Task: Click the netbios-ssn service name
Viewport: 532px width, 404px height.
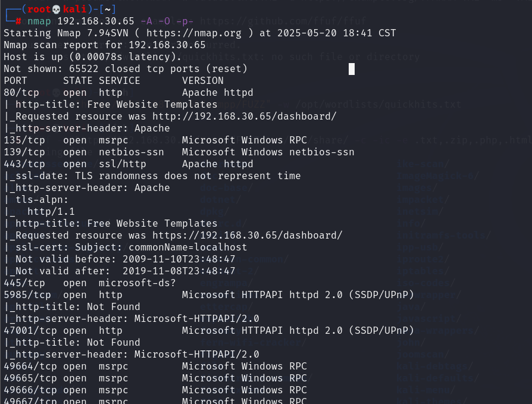Action: (132, 152)
